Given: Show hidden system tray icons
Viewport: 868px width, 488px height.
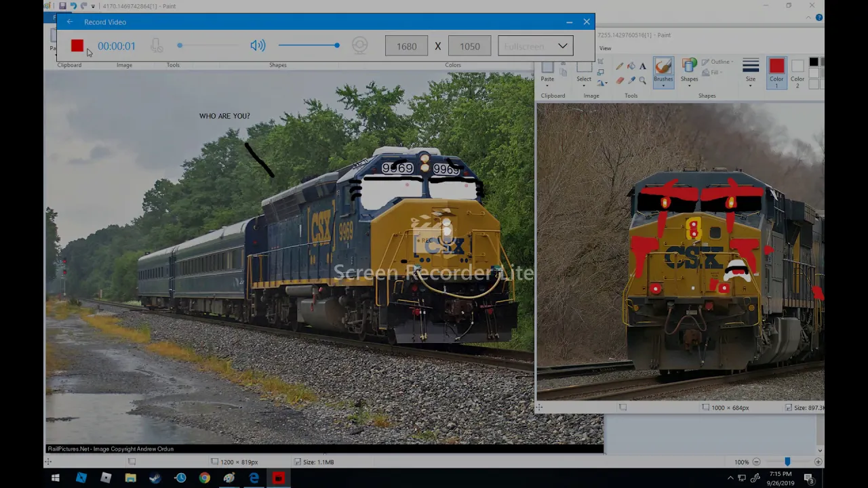Looking at the screenshot, I should tap(730, 478).
